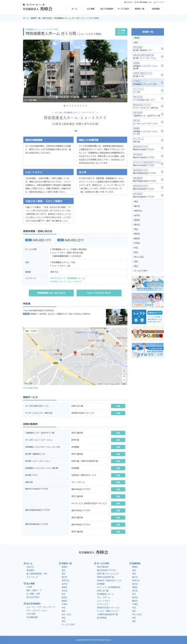The image size is (187, 644).
Task: Click the 045-952-1111 TEL number
Action: pyautogui.click(x=42, y=240)
